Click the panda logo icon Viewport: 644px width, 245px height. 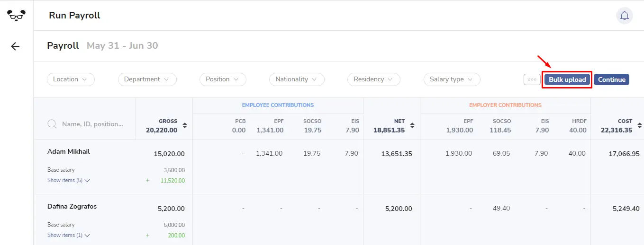coord(16,15)
